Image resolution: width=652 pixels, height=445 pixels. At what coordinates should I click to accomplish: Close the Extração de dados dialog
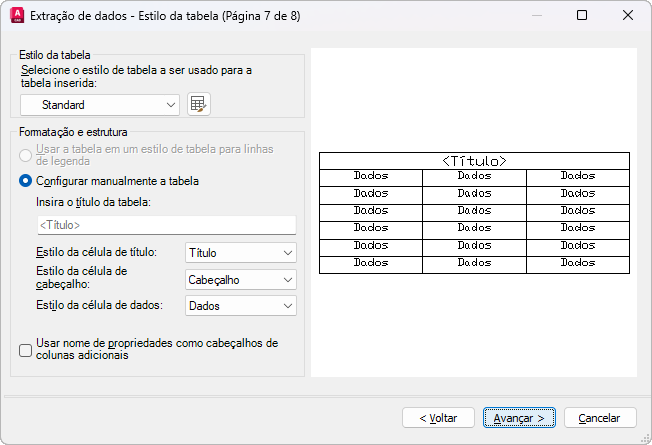(x=628, y=16)
